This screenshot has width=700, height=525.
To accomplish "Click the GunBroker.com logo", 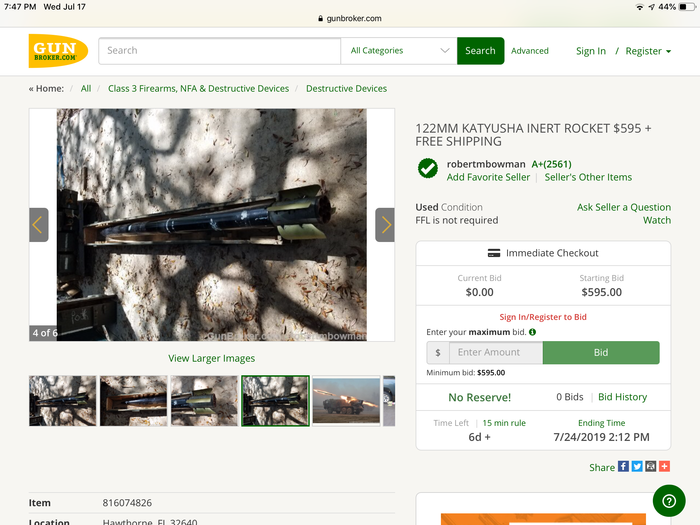I will pos(58,50).
